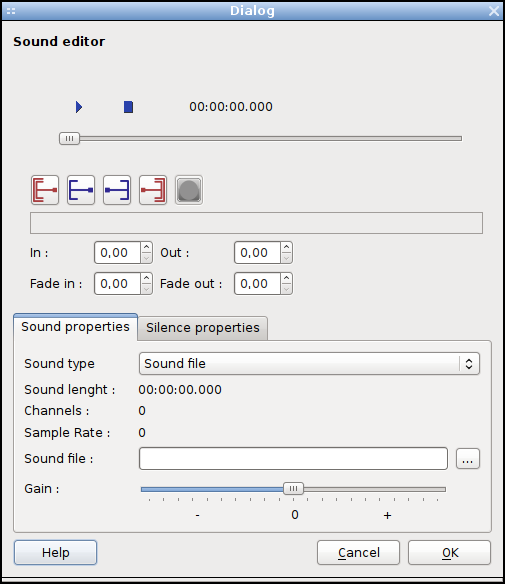
Task: Click the blue left-bracket marker icon
Action: point(81,190)
